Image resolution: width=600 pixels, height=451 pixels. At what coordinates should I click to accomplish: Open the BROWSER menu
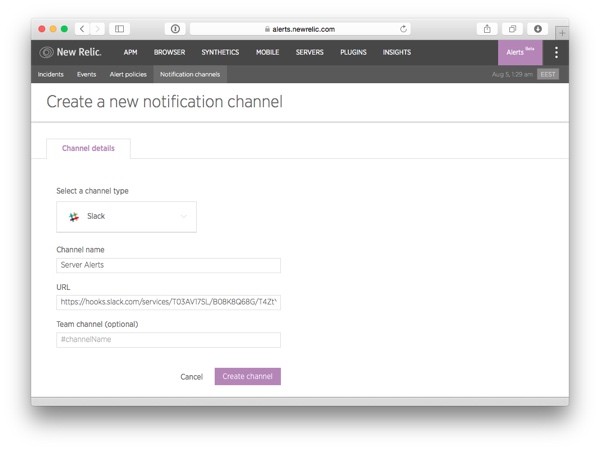[170, 52]
